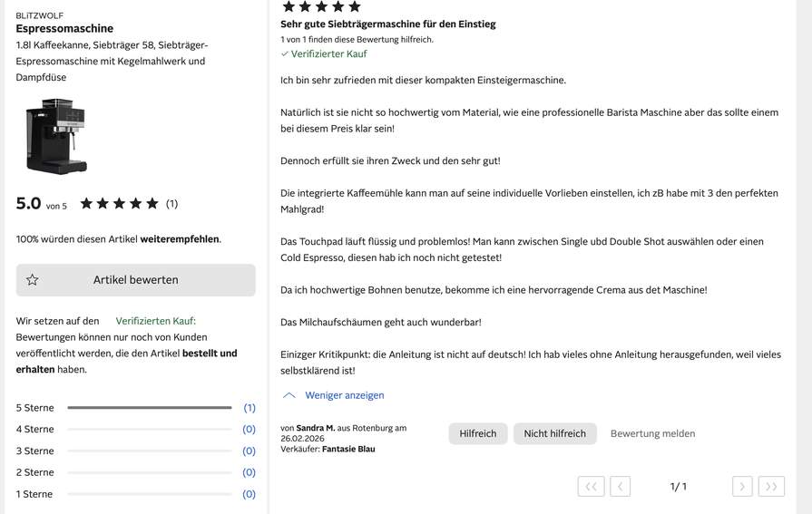The width and height of the screenshot is (812, 514).
Task: Click the five-star rating icons beside 5.0
Action: tap(119, 203)
